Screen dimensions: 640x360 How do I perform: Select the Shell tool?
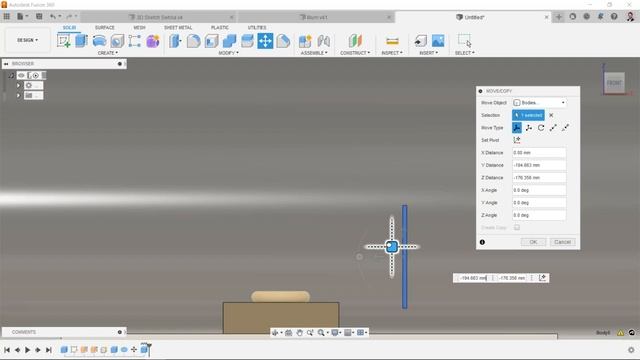(x=211, y=41)
